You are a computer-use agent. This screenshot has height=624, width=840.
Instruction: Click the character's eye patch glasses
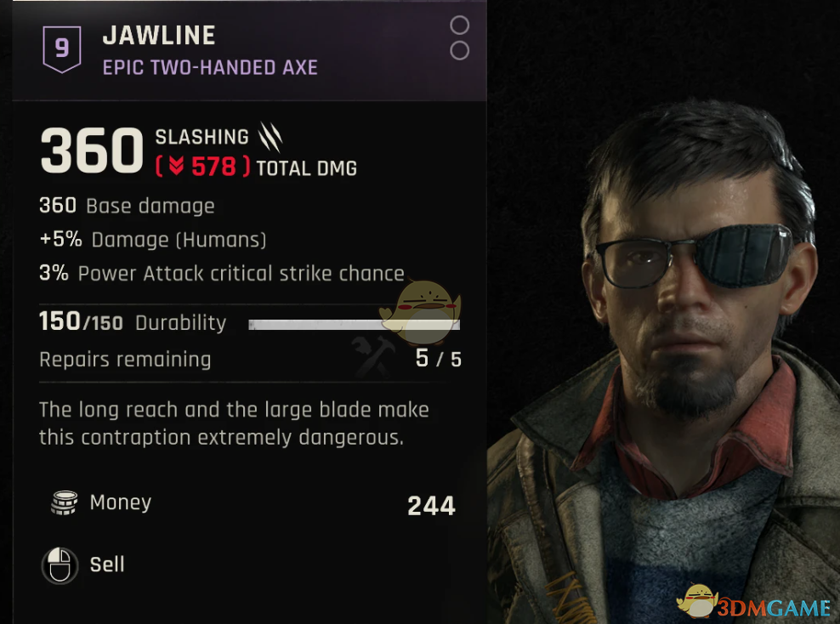click(x=694, y=258)
